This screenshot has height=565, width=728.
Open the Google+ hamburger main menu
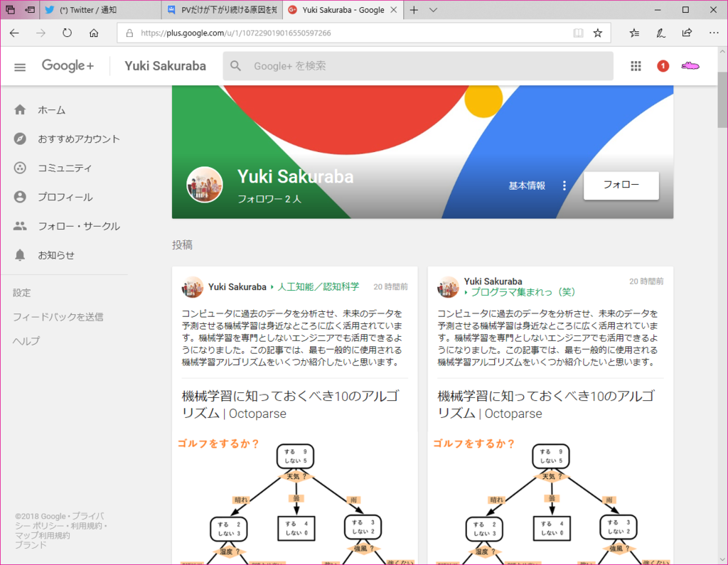point(20,68)
